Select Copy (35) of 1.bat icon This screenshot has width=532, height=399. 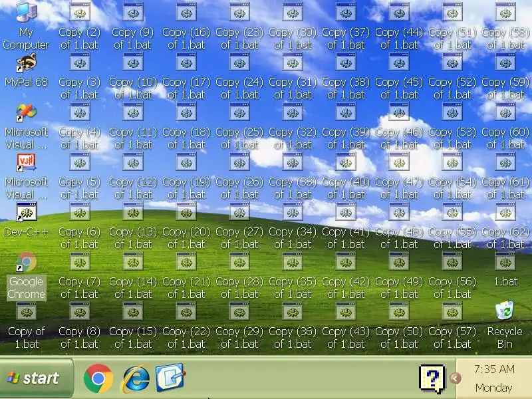[x=293, y=262]
